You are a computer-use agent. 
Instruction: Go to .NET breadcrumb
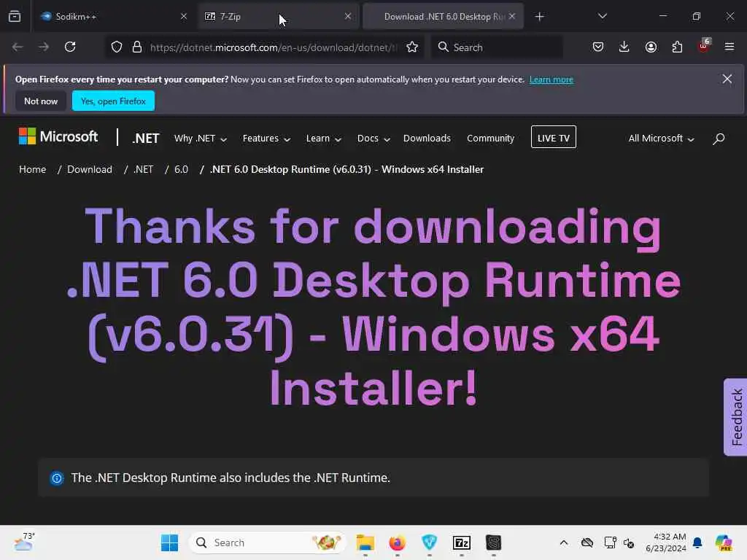(144, 169)
